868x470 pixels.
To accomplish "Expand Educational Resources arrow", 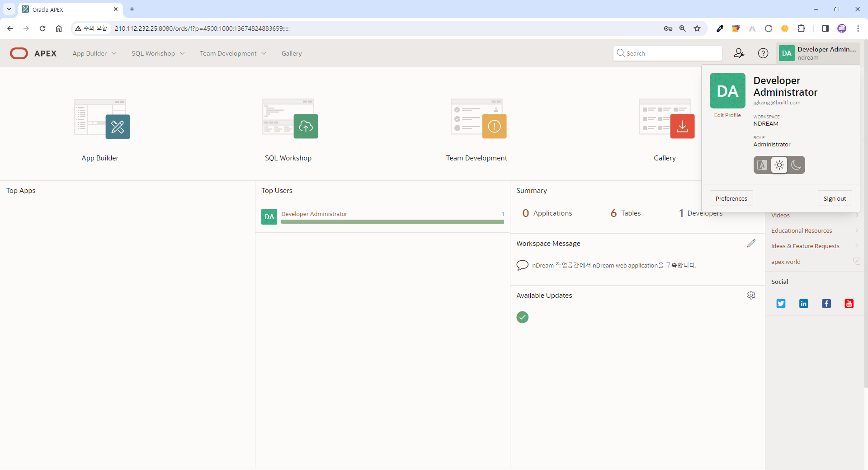I will pyautogui.click(x=856, y=230).
